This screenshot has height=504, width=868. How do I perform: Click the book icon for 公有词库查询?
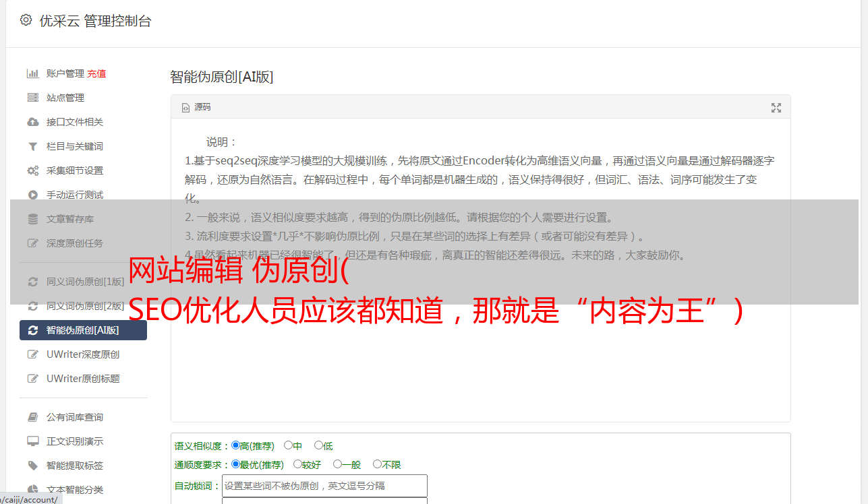pos(32,417)
